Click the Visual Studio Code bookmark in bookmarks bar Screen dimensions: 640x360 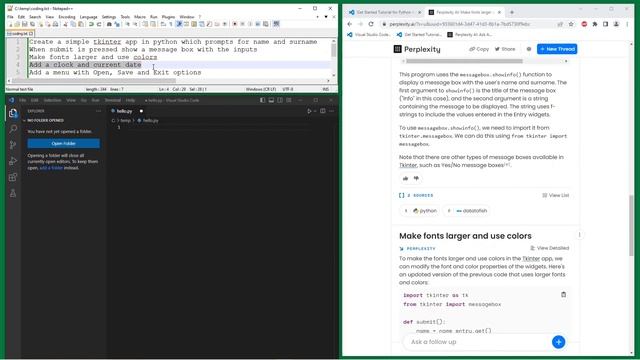(x=369, y=35)
